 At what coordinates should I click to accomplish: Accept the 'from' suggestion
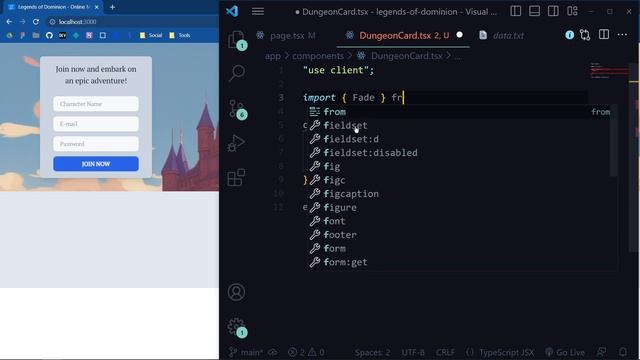click(x=460, y=112)
